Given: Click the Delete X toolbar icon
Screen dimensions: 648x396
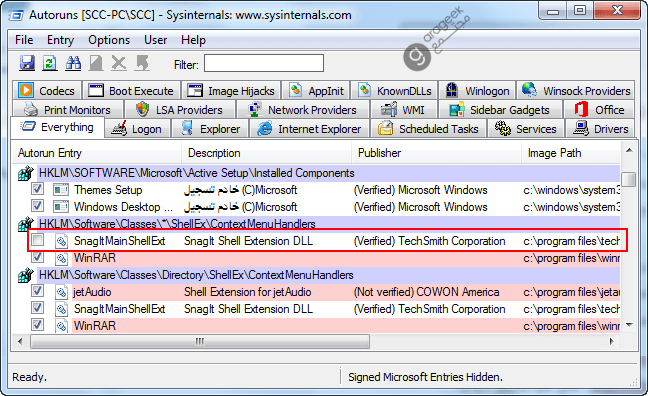Looking at the screenshot, I should 119,63.
